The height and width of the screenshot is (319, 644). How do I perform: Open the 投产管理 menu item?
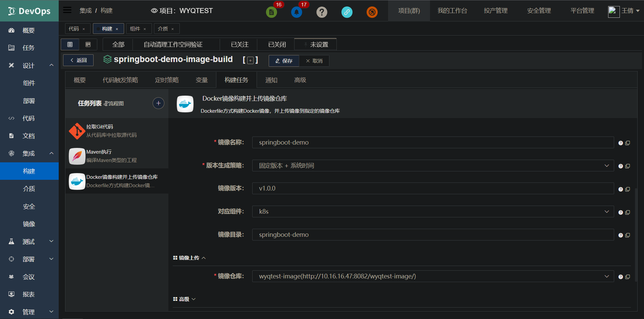[x=496, y=10]
